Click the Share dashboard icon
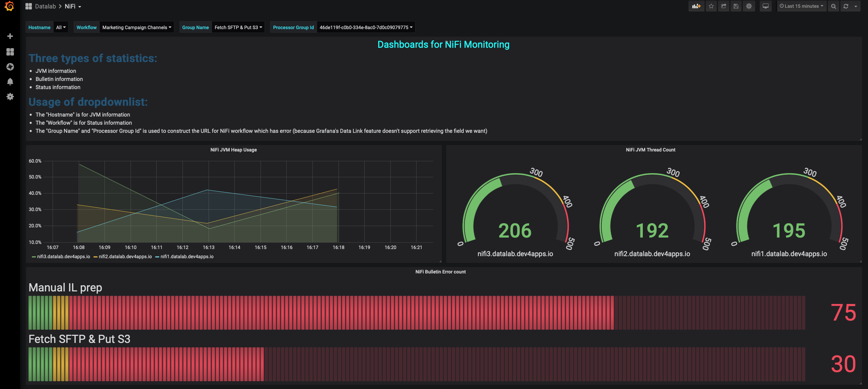Image resolution: width=868 pixels, height=389 pixels. [724, 6]
